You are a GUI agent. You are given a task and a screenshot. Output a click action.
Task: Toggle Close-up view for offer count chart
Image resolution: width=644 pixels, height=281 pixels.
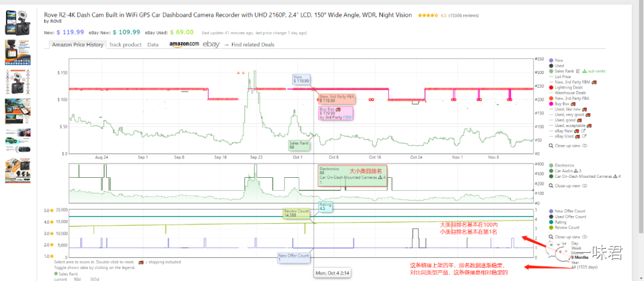[x=568, y=237]
